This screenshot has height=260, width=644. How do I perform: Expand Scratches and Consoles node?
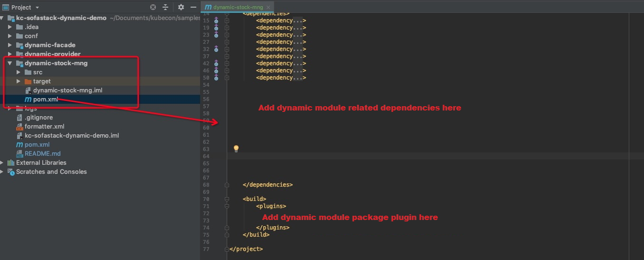(2, 172)
